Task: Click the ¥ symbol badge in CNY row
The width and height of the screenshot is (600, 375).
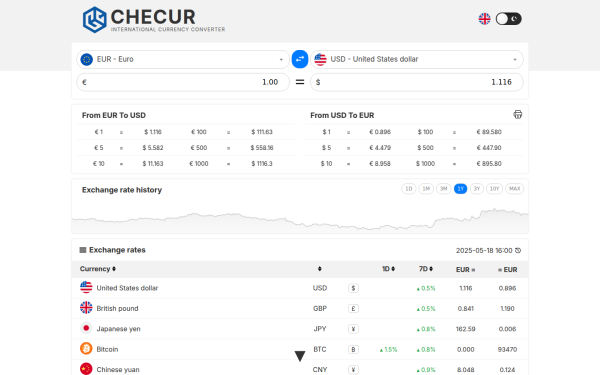Action: point(353,370)
